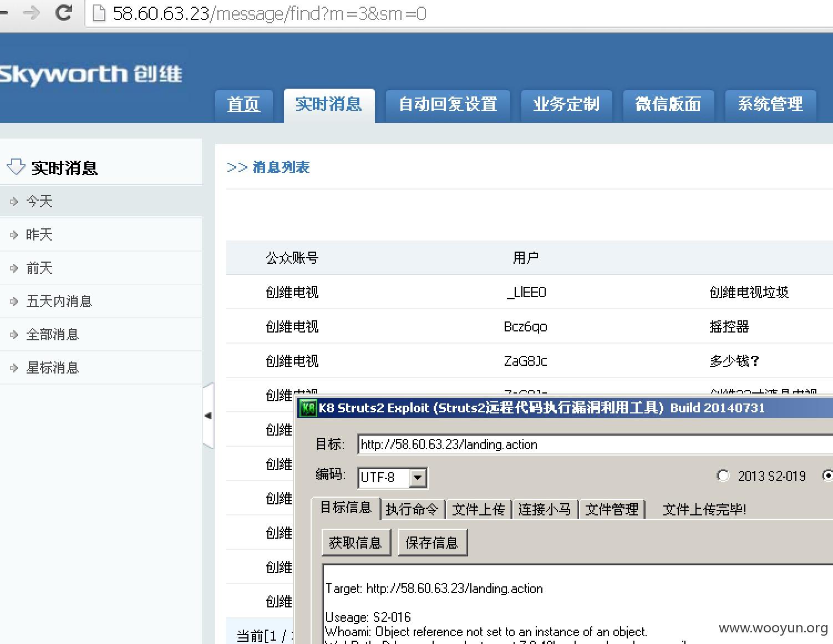Click the Target line in the output box
The image size is (833, 644).
(x=434, y=589)
